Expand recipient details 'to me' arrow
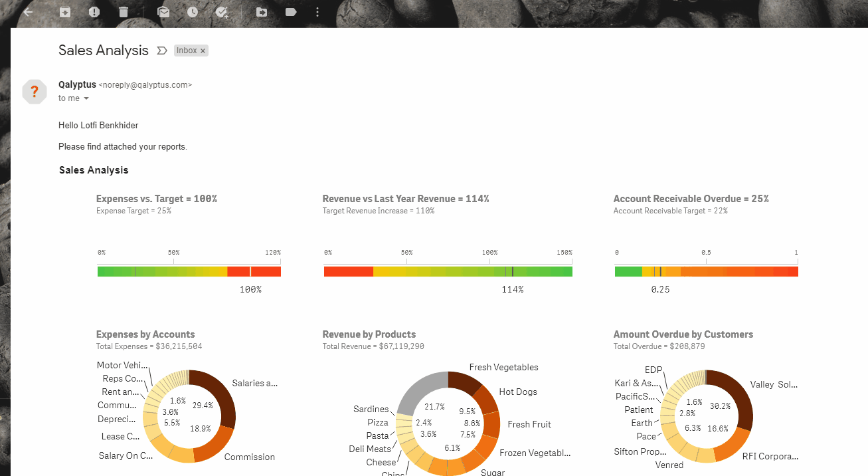The width and height of the screenshot is (868, 476). (86, 98)
